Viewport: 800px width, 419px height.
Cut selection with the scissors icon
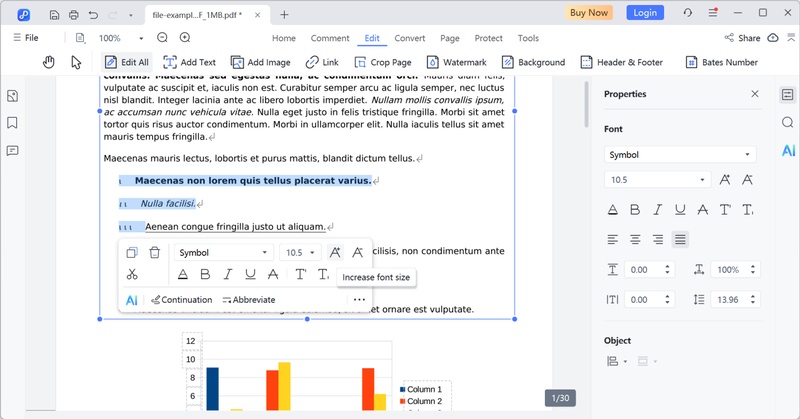pos(132,275)
